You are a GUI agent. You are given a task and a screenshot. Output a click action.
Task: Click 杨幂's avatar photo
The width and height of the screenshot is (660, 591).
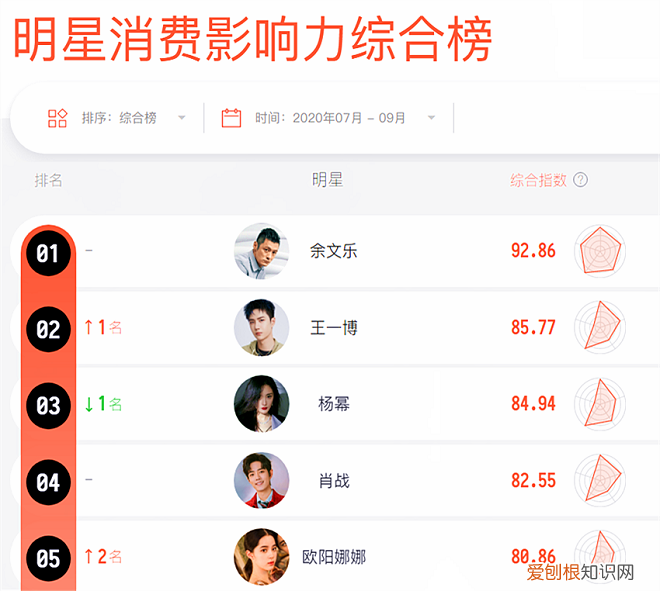(261, 404)
